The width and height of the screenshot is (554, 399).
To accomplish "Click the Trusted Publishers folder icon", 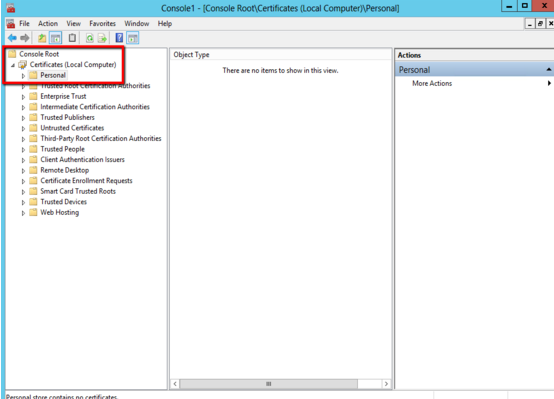I will [33, 117].
